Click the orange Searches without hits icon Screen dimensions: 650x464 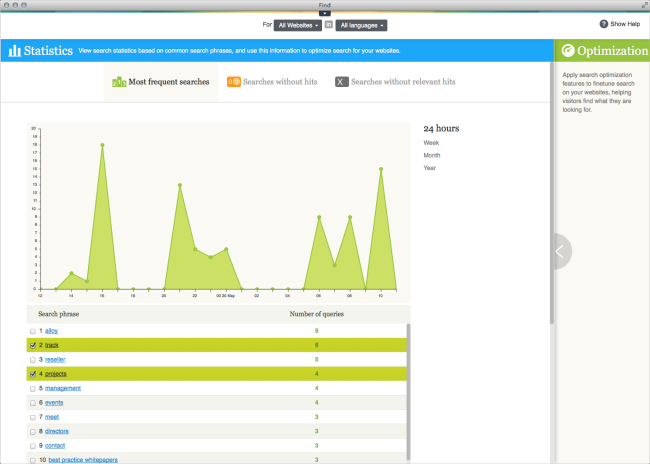(x=233, y=81)
